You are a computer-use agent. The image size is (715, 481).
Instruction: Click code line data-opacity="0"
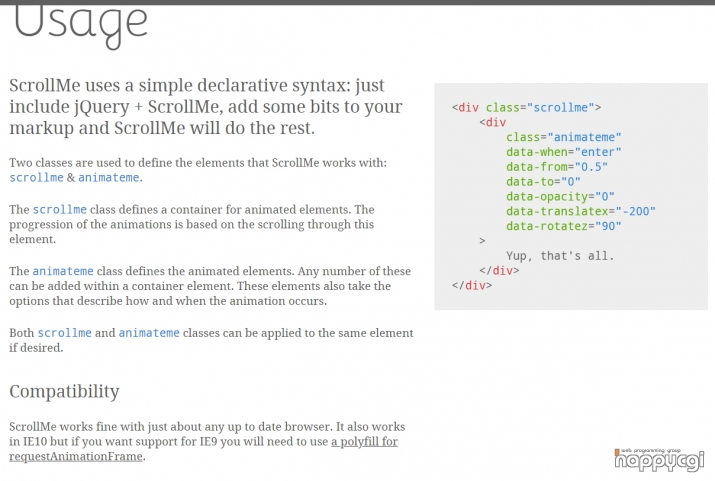pos(560,197)
